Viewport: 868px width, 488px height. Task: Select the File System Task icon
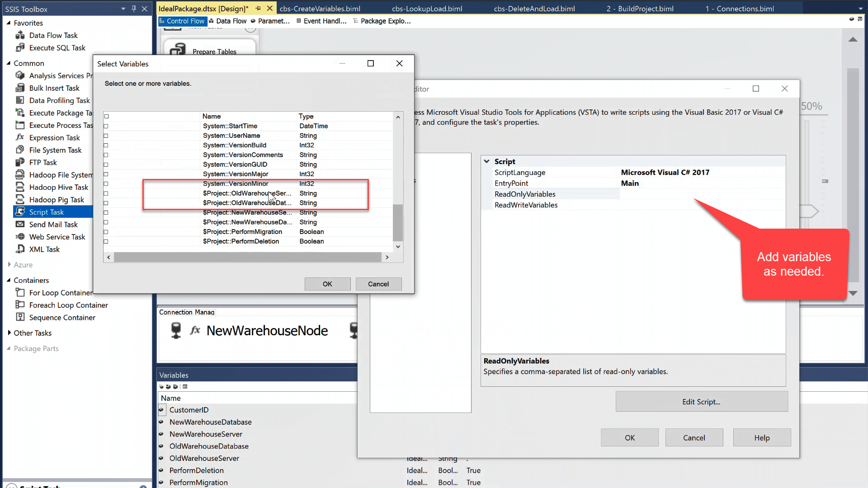[20, 150]
